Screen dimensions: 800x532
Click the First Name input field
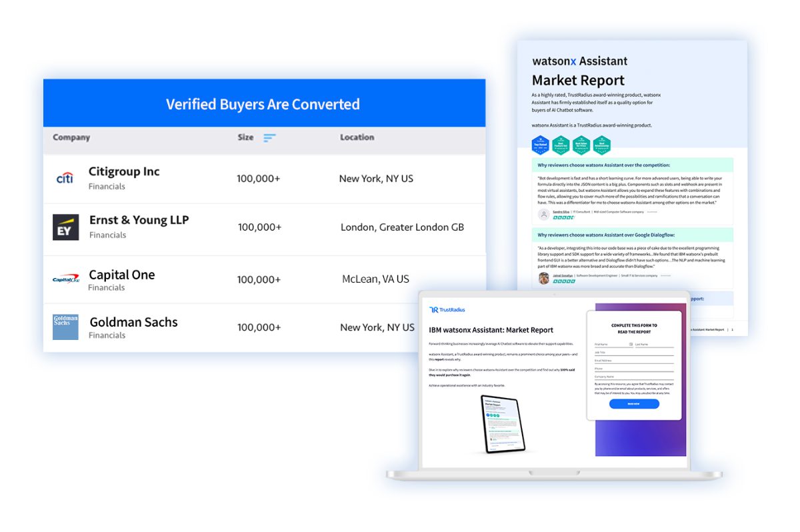click(x=614, y=345)
